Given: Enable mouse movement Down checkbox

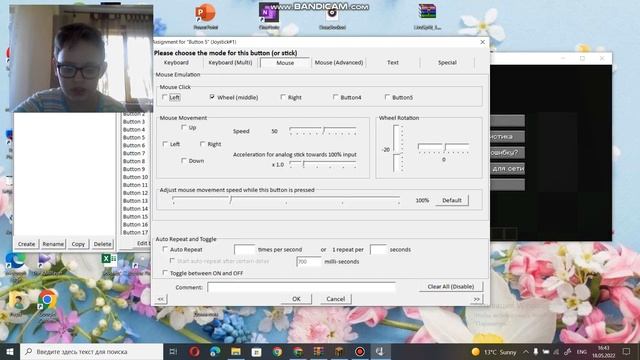Looking at the screenshot, I should 184,160.
